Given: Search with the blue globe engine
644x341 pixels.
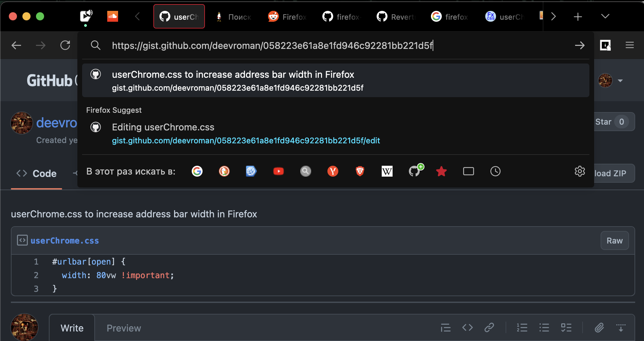Looking at the screenshot, I should coord(251,171).
